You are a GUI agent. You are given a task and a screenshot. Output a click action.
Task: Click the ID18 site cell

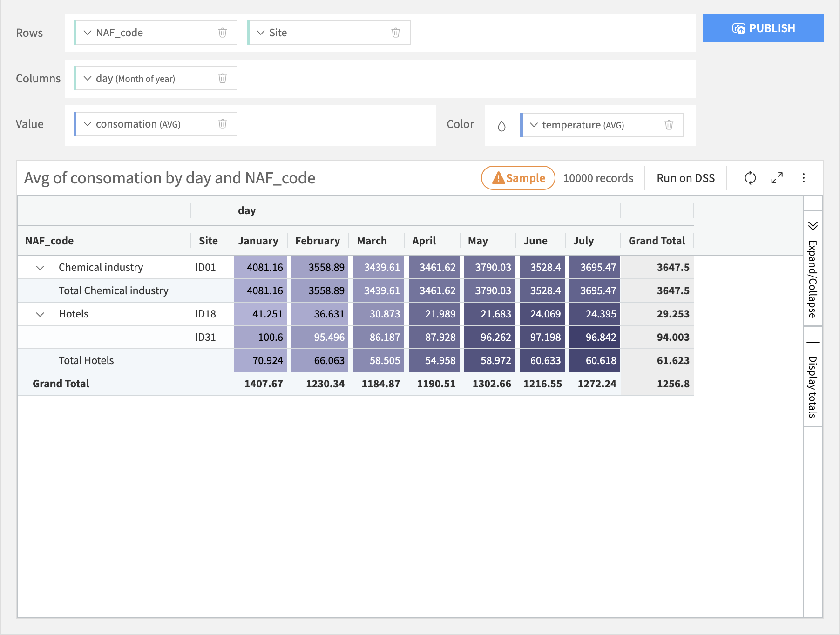point(205,314)
